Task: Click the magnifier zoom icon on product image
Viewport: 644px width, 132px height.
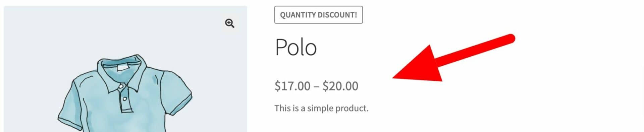Action: click(x=230, y=23)
